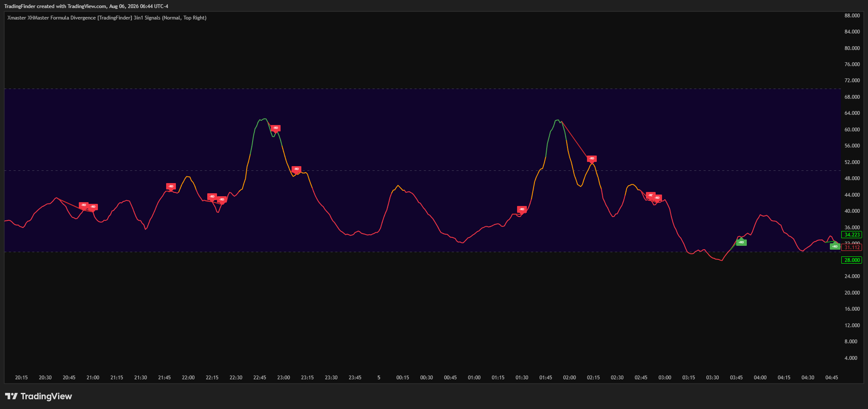Click the 16.000 price scale label
The height and width of the screenshot is (409, 868).
852,309
